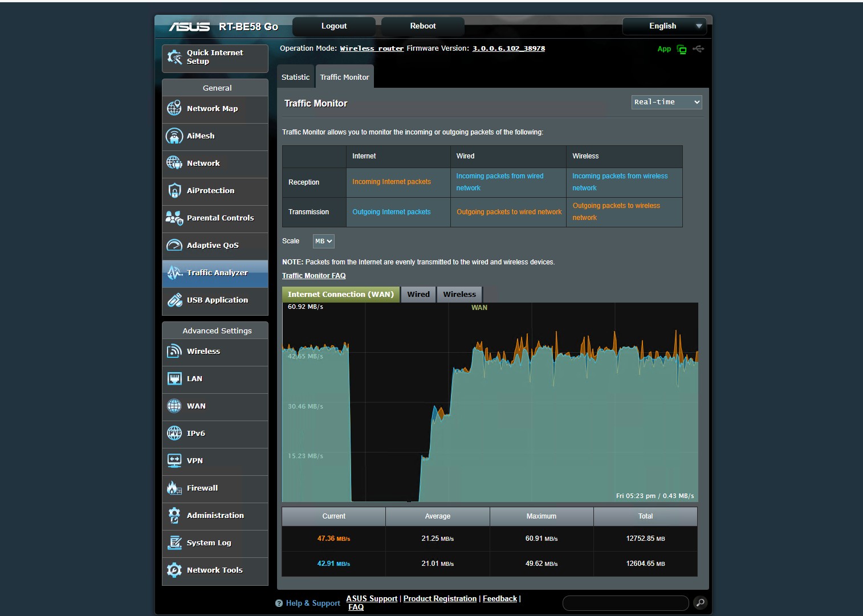Image resolution: width=863 pixels, height=616 pixels.
Task: Expand the Real-time mode dropdown
Action: [x=666, y=102]
